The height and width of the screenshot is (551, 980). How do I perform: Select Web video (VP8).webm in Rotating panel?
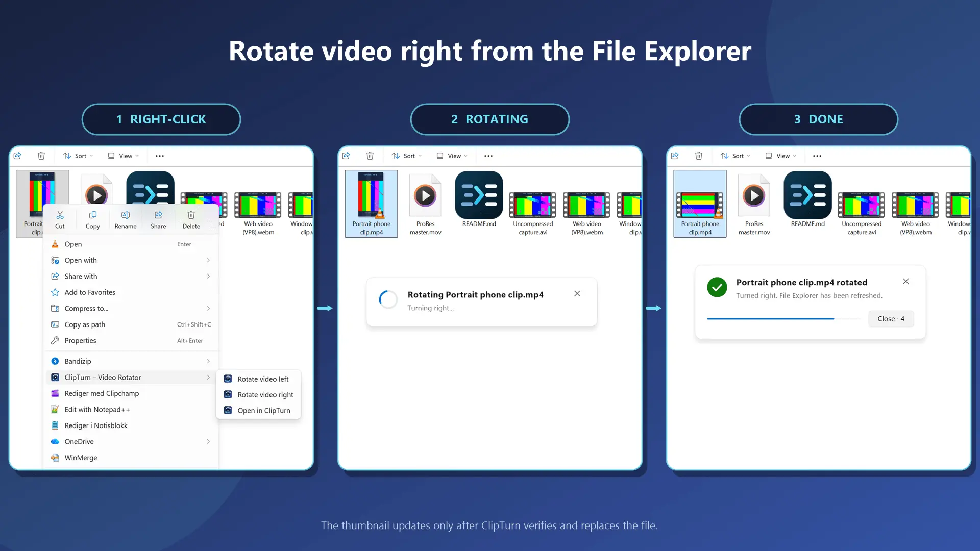[x=586, y=213]
